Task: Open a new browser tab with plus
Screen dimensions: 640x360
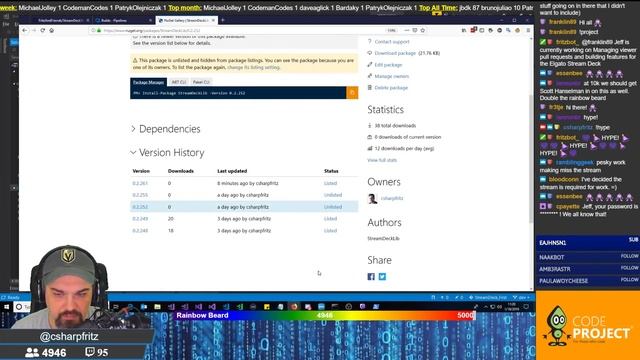Action: pyautogui.click(x=223, y=20)
